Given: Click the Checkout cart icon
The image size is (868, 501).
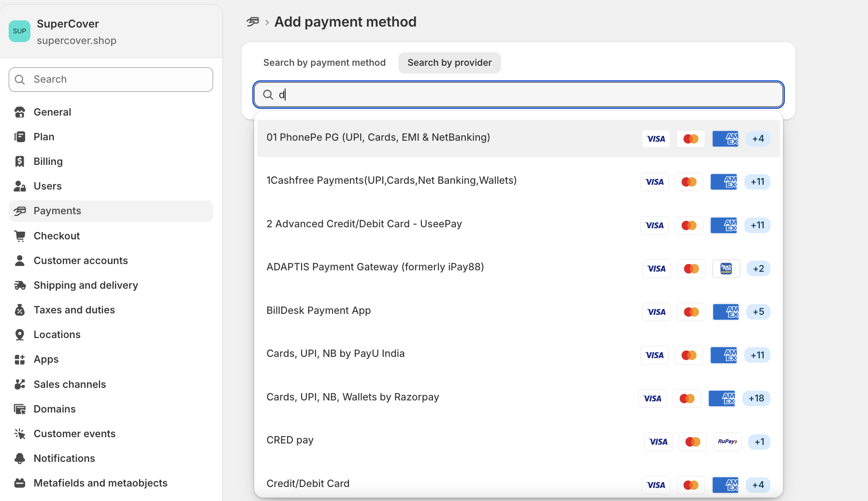Looking at the screenshot, I should [20, 236].
